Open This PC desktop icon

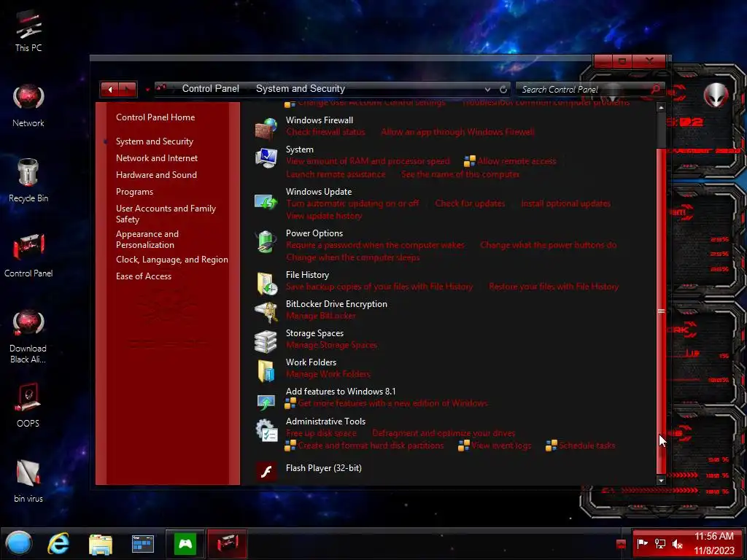28,31
